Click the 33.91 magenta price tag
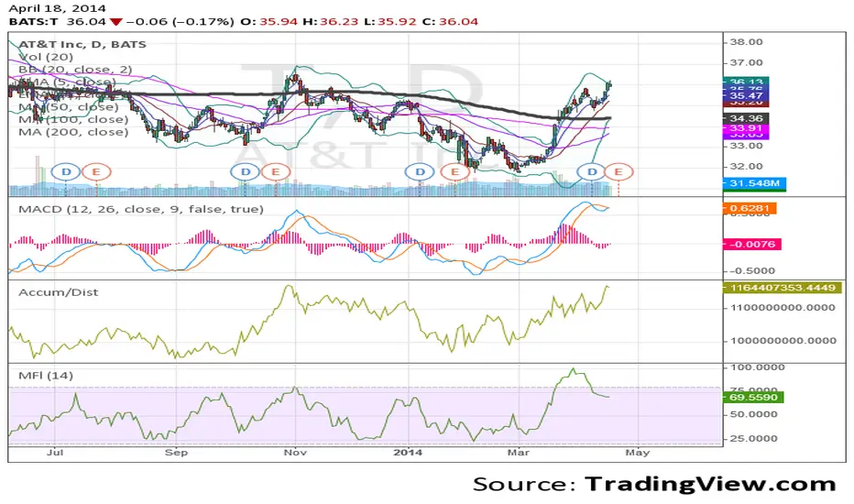Image resolution: width=854 pixels, height=504 pixels. pos(746,128)
